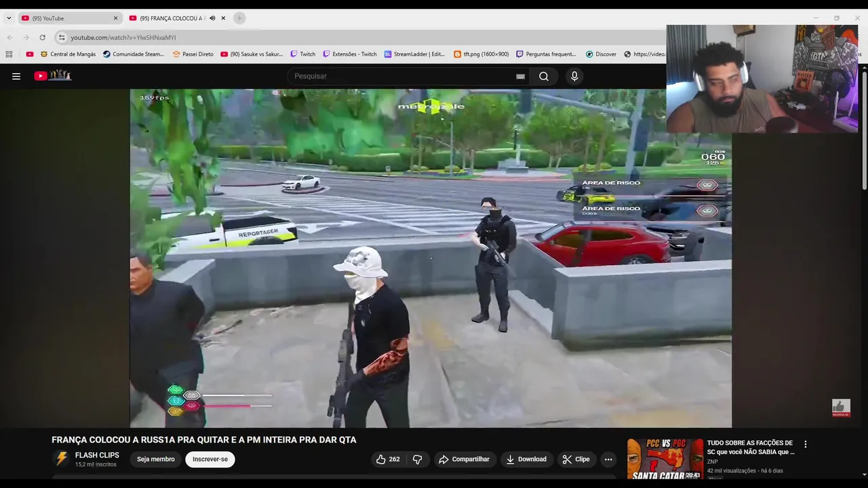The width and height of the screenshot is (868, 488).
Task: Mute the playing tab via speaker icon
Action: click(x=212, y=18)
